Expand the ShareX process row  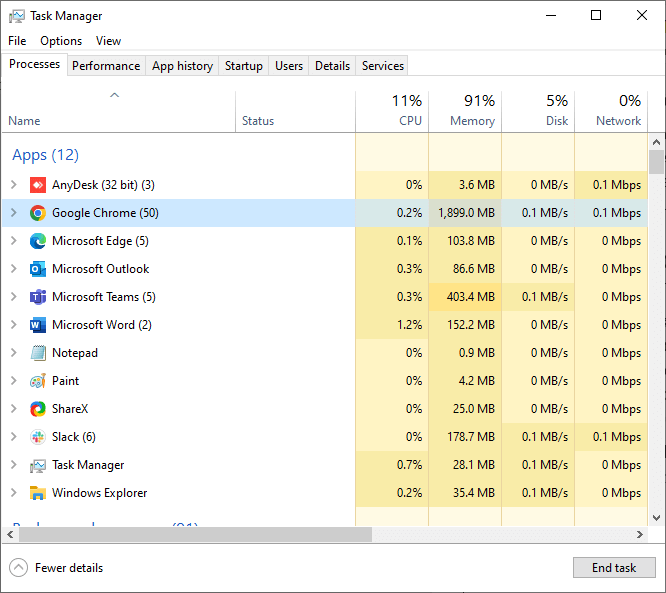[x=14, y=409]
